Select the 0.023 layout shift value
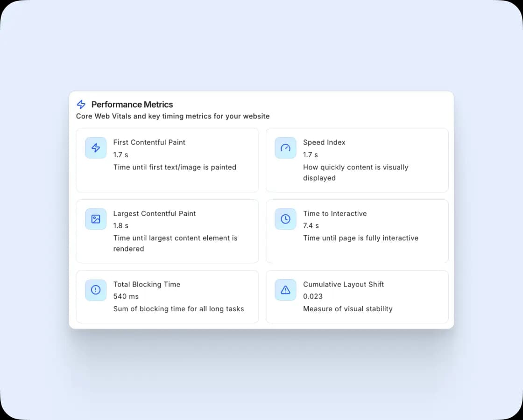523x420 pixels. pyautogui.click(x=313, y=296)
